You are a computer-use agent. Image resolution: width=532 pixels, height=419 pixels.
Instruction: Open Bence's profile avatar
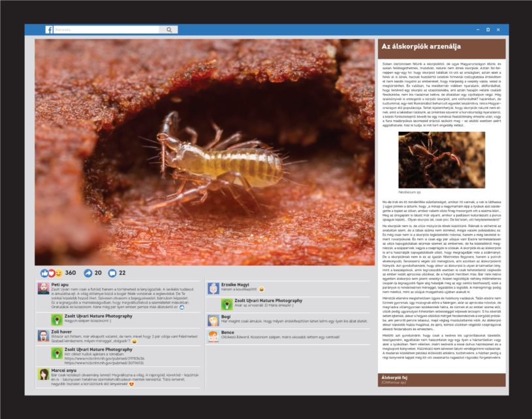tap(214, 335)
